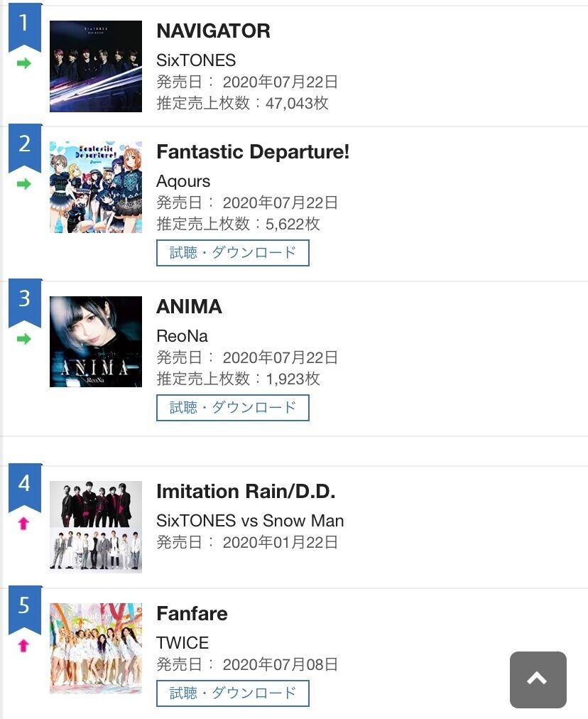
Task: Click the pink up arrow under rank 4
Action: (23, 523)
